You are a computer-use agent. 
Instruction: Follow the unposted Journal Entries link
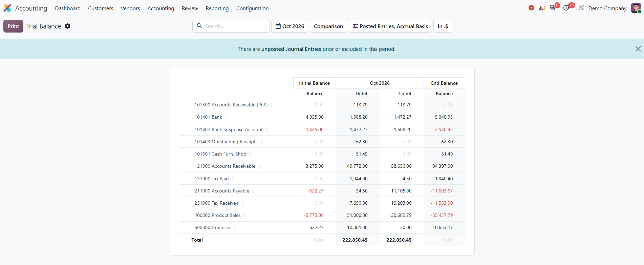[x=291, y=49]
